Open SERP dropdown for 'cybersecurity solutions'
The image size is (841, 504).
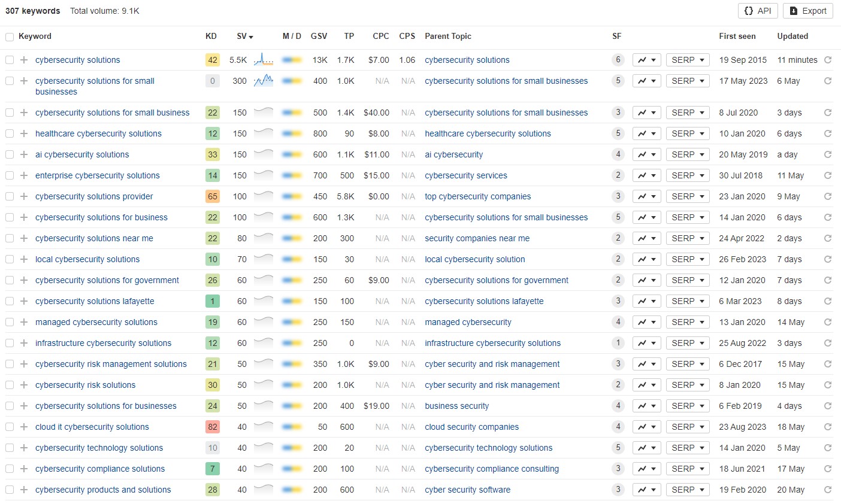[x=687, y=60]
